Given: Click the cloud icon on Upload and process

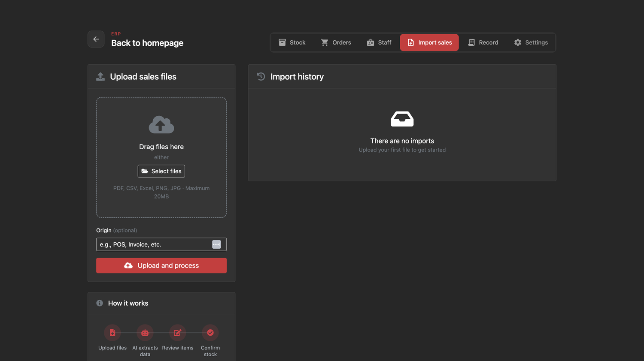Looking at the screenshot, I should [128, 265].
